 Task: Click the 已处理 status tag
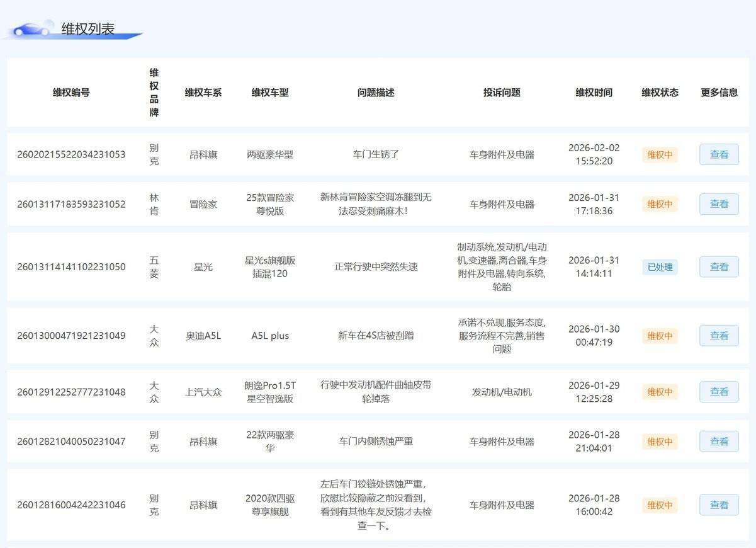tap(660, 267)
